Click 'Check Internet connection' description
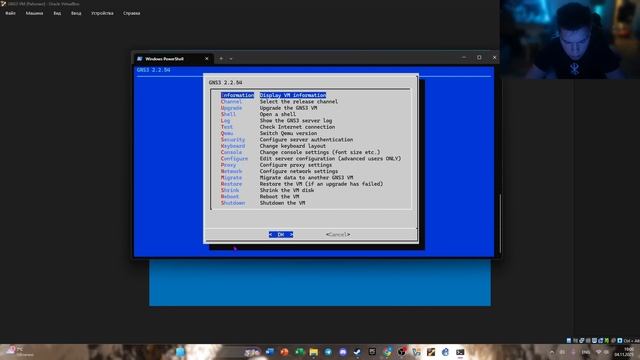The height and width of the screenshot is (360, 640). pyautogui.click(x=297, y=127)
